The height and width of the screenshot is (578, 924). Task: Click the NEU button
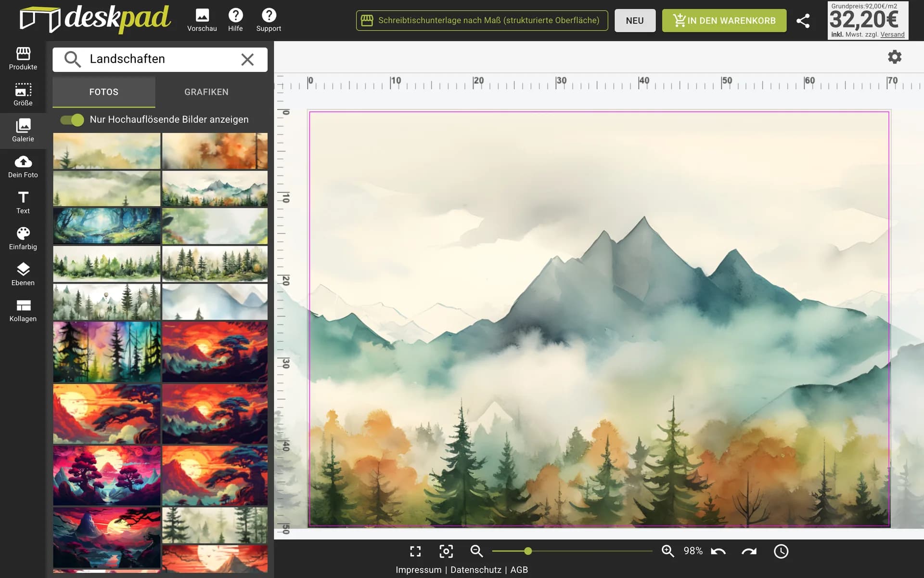[x=635, y=21]
